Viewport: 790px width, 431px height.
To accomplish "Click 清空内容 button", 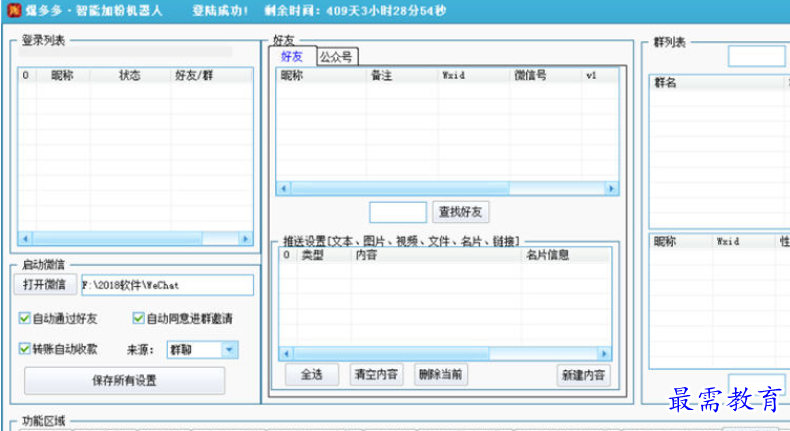I will point(376,375).
